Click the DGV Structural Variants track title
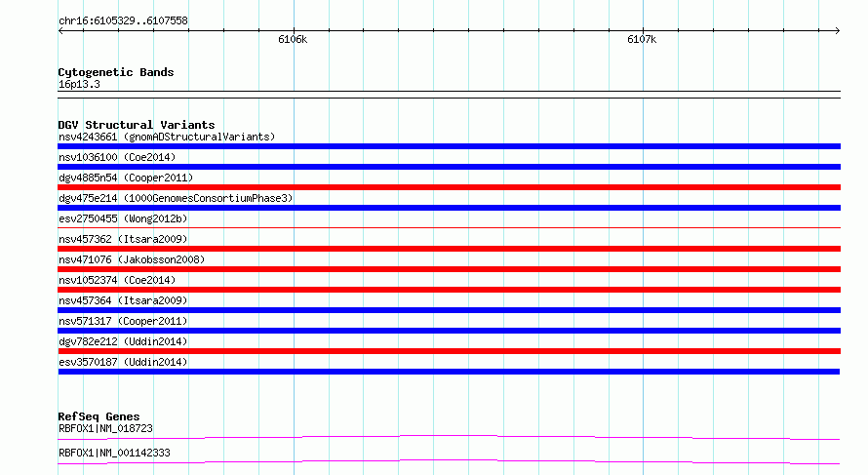 [x=137, y=125]
